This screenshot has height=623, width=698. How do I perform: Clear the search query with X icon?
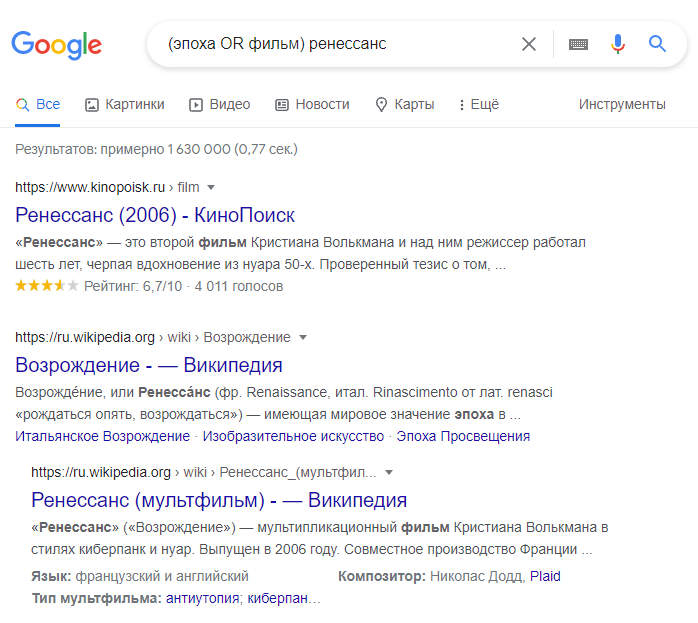point(529,44)
